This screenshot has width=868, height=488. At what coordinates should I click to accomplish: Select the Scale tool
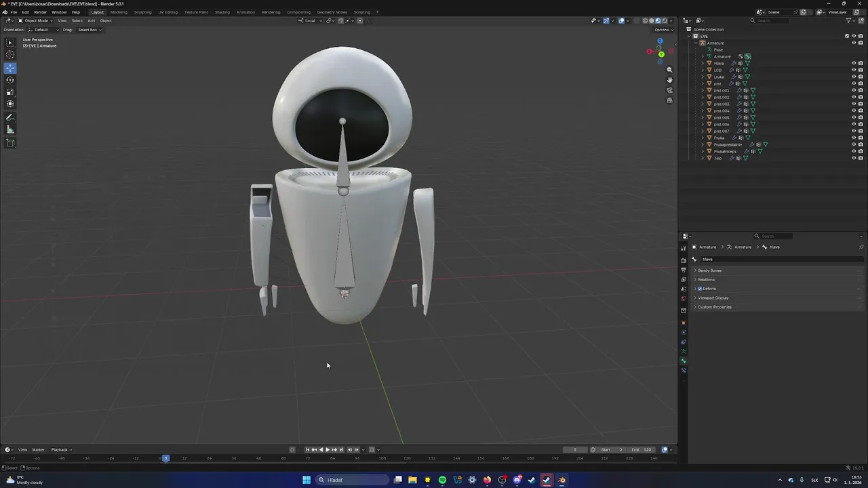tap(10, 91)
